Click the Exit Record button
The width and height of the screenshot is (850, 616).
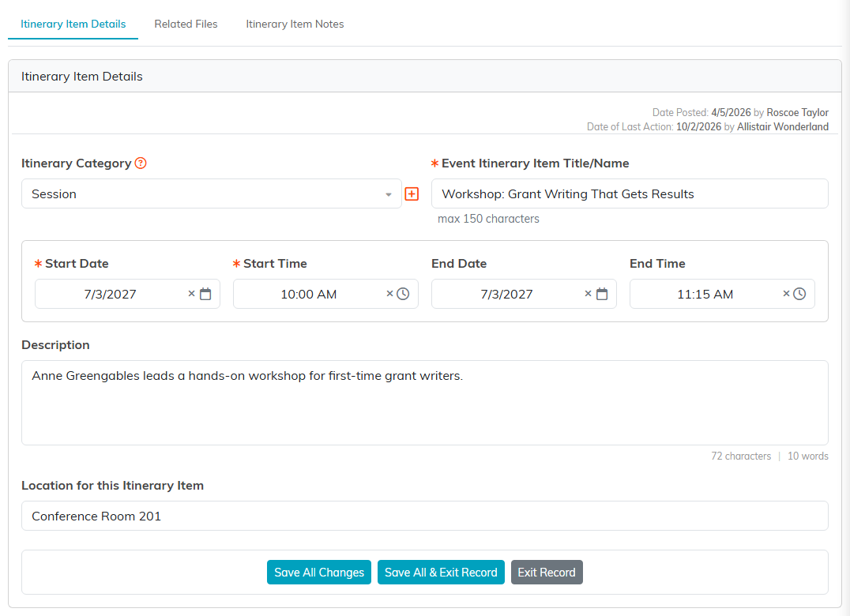[x=547, y=572]
